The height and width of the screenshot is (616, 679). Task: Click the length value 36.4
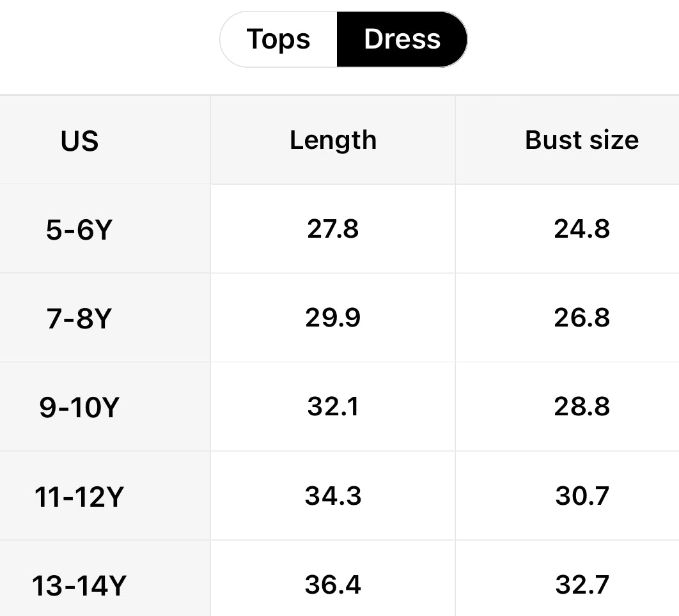(332, 583)
